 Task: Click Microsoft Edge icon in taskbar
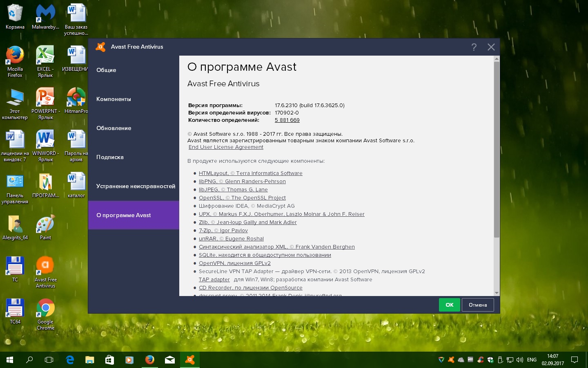tap(70, 360)
